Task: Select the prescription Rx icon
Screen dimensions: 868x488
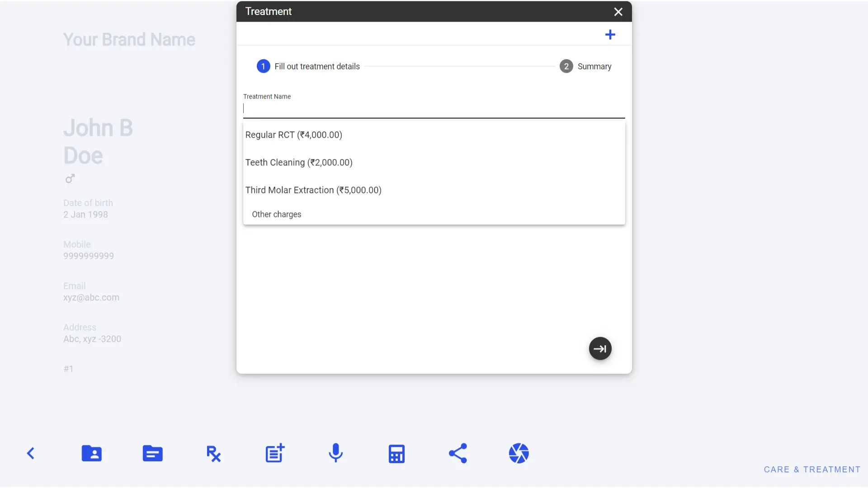Action: pyautogui.click(x=213, y=454)
